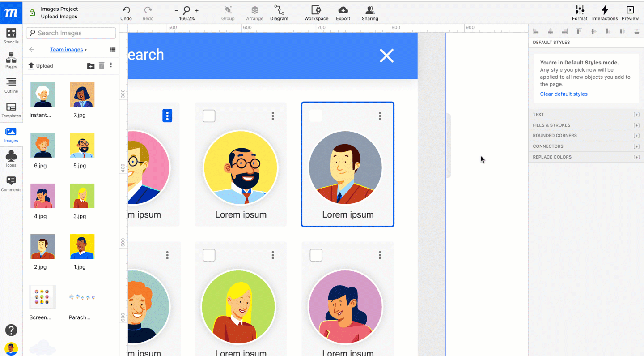Check the blonde woman card checkbox
Image resolution: width=644 pixels, height=356 pixels.
coord(209,255)
